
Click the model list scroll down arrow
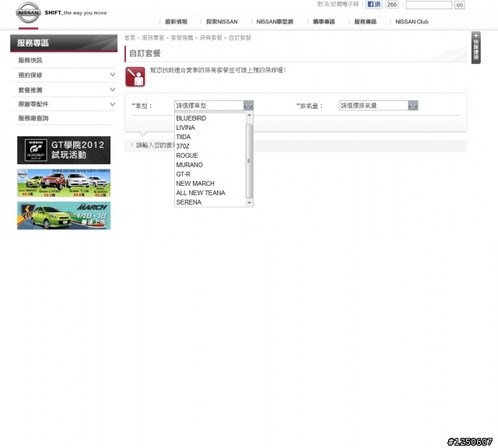[249, 202]
